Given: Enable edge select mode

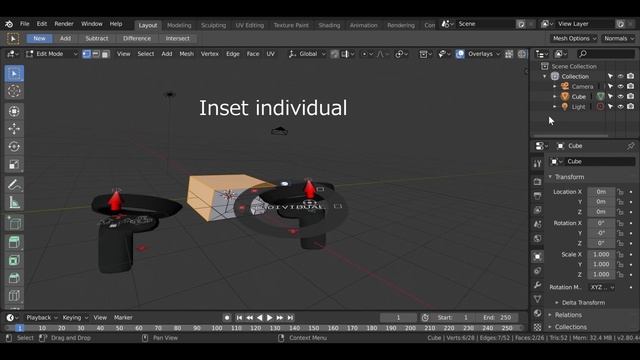Looking at the screenshot, I should (96, 54).
